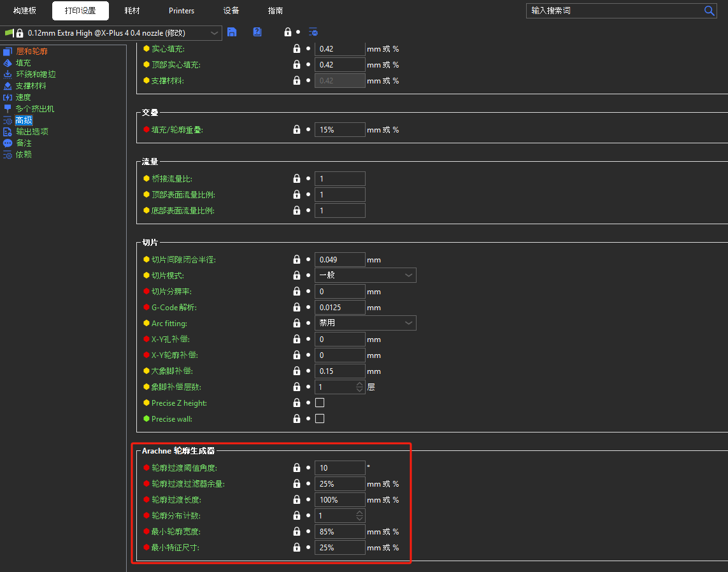Viewport: 728px width, 572px height.
Task: Select the 备注 sidebar icon
Action: [x=8, y=143]
